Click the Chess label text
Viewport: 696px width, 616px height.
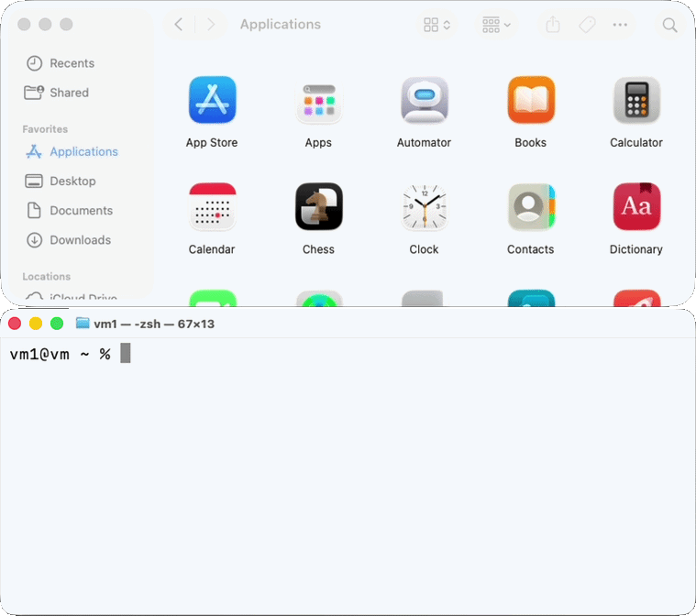pos(318,249)
